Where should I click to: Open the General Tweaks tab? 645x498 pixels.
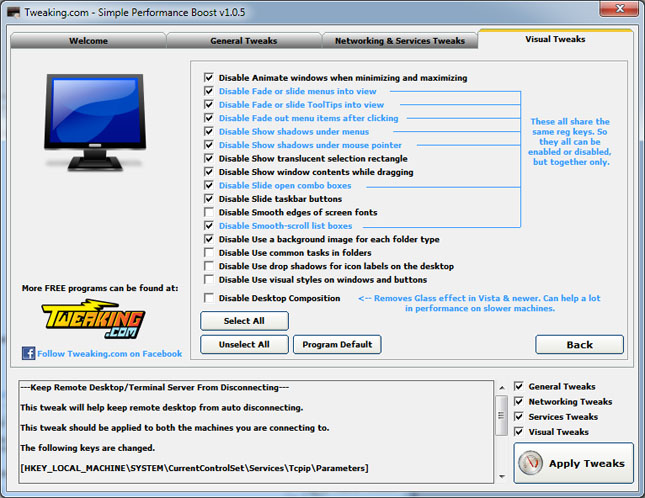(243, 41)
